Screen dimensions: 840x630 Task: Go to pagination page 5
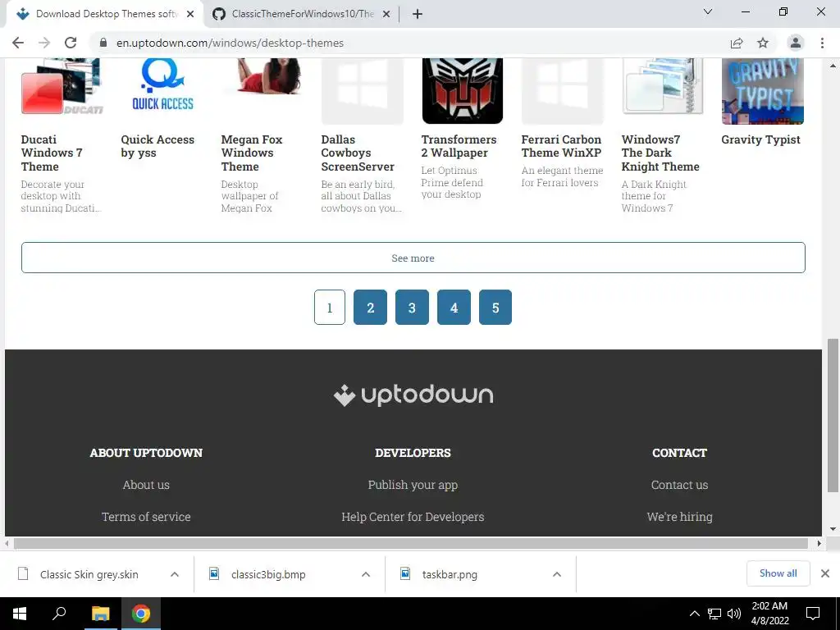(x=495, y=308)
